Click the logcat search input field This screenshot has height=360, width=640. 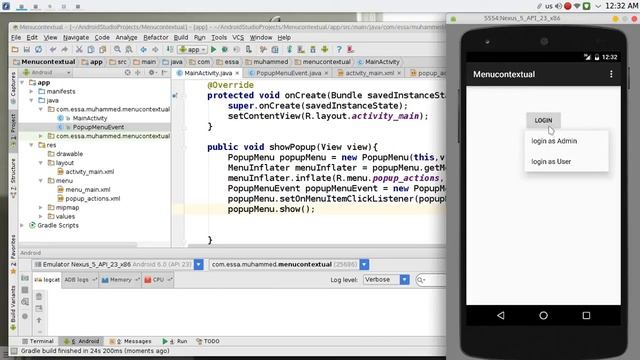431,280
